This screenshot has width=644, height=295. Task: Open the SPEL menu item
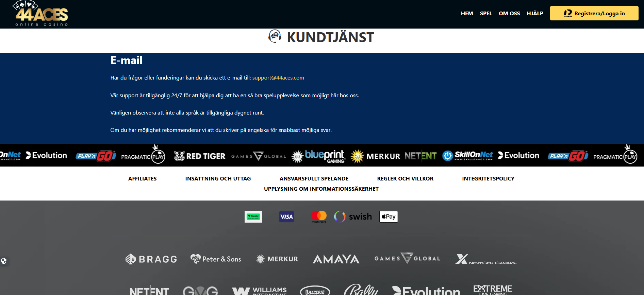tap(486, 14)
